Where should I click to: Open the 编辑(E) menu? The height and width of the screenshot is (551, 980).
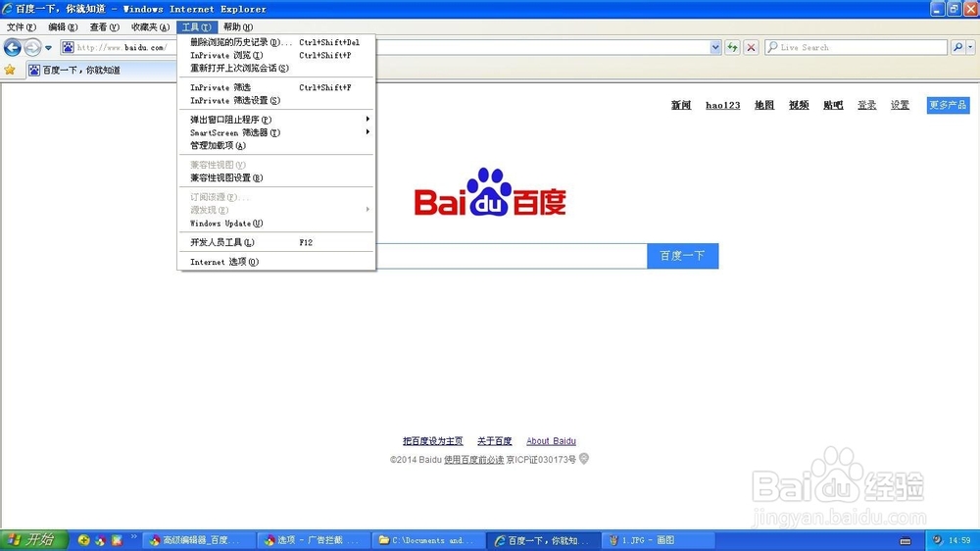tap(63, 26)
